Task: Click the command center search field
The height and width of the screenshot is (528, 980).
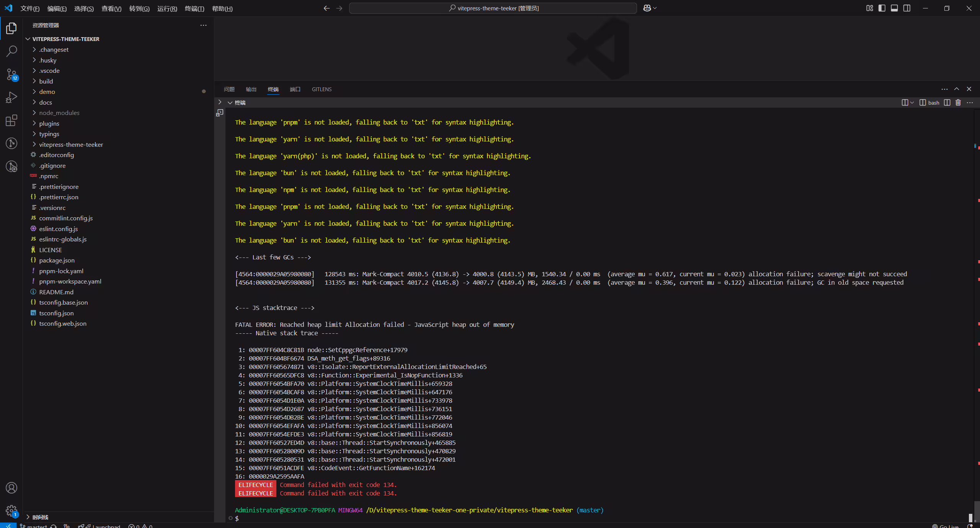Action: tap(493, 8)
